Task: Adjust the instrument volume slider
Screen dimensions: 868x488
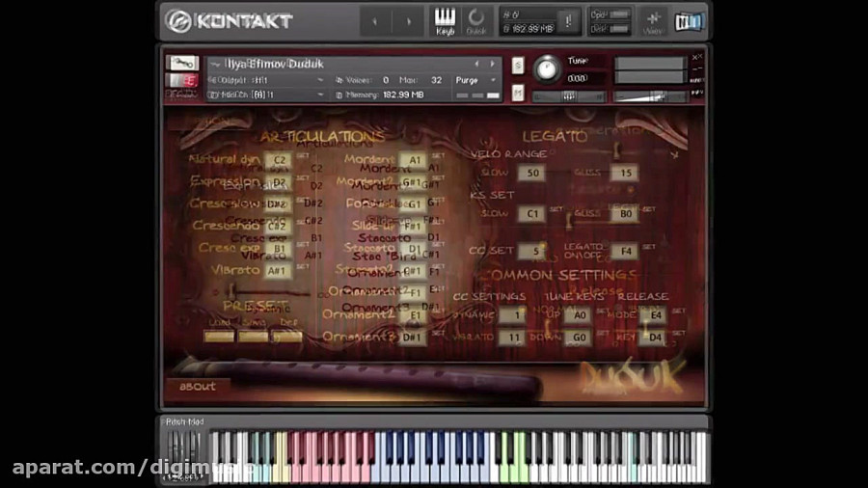Action: 650,96
